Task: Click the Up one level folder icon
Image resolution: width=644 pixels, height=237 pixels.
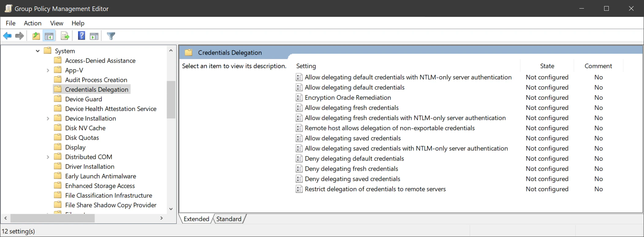Action: 36,36
